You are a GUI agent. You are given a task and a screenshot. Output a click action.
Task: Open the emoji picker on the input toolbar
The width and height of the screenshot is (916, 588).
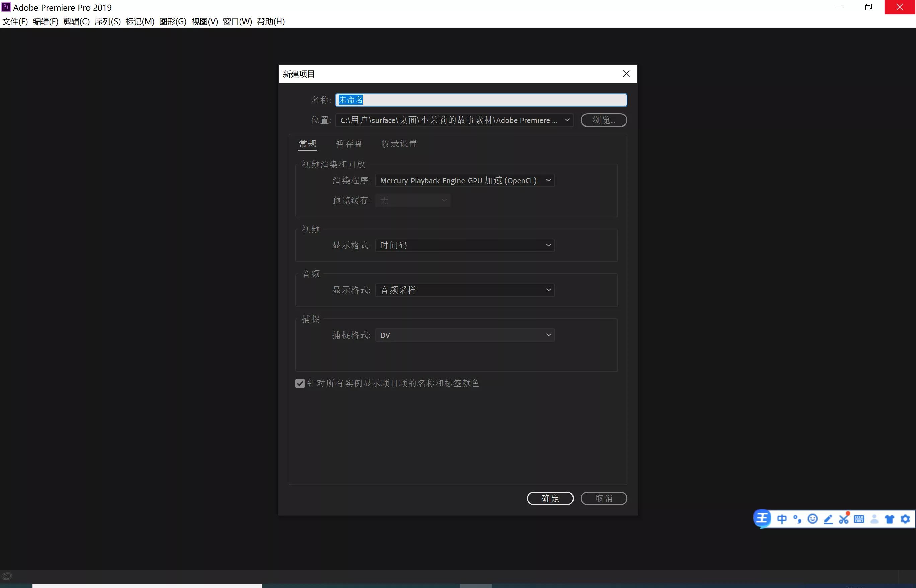point(813,518)
